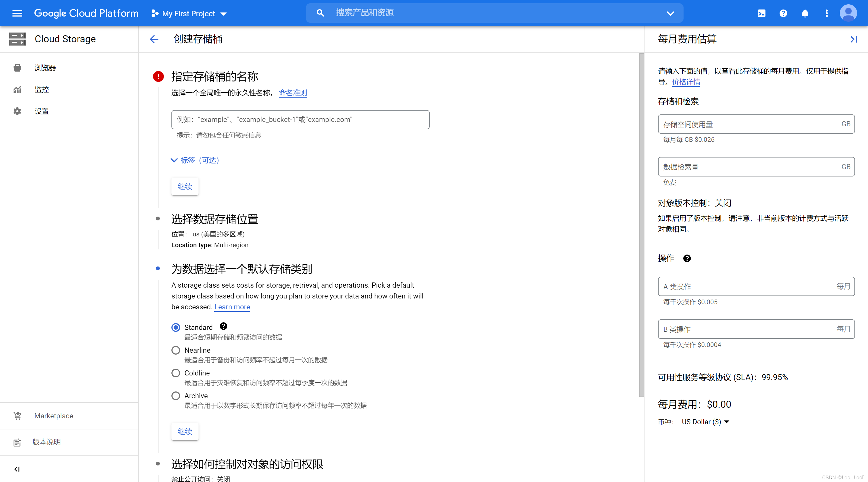Open My First Project selector

click(189, 14)
